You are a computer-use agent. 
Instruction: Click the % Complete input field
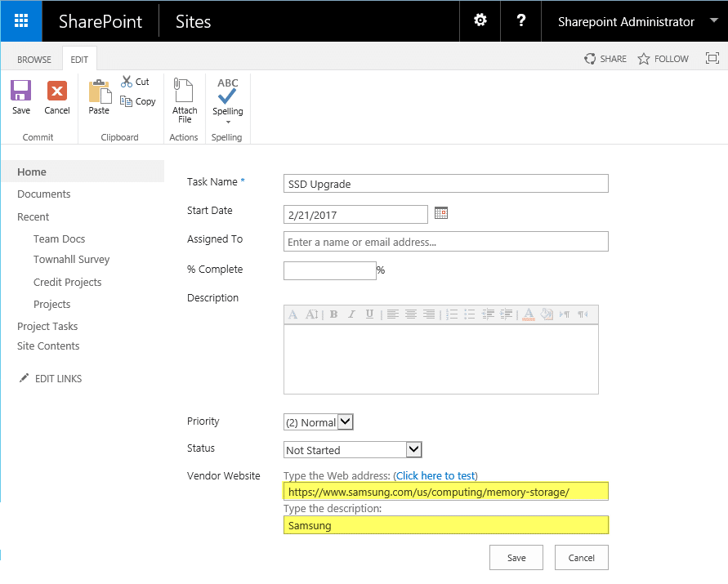coord(329,270)
